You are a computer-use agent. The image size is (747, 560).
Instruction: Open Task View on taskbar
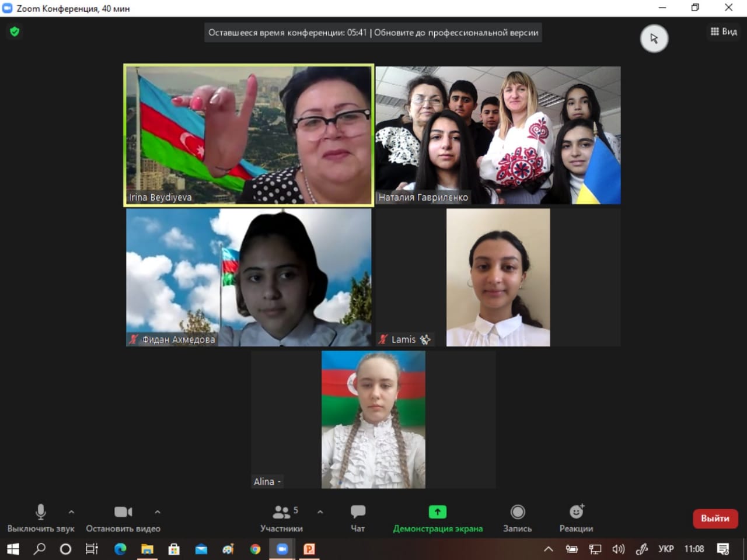click(x=92, y=549)
